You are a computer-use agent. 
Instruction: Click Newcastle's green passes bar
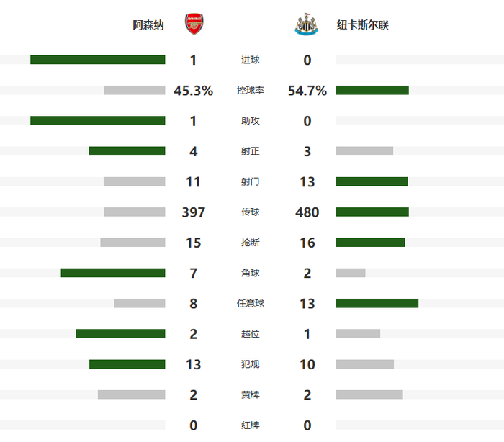tap(372, 212)
